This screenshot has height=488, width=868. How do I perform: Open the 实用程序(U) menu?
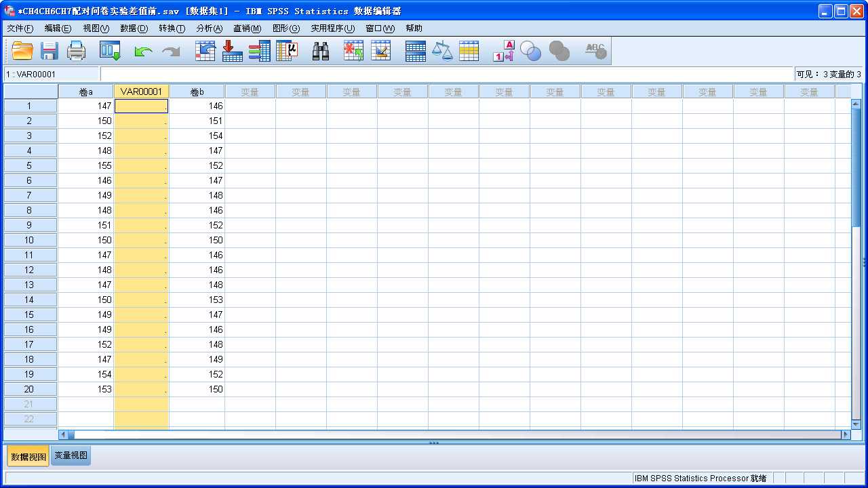[332, 28]
